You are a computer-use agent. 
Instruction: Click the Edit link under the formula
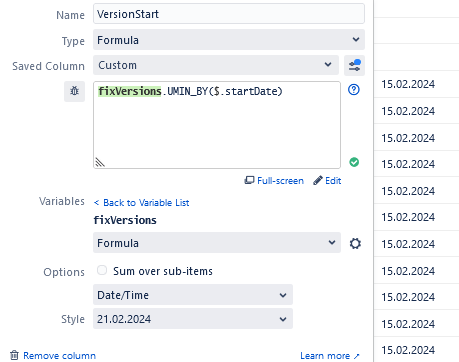click(x=327, y=181)
